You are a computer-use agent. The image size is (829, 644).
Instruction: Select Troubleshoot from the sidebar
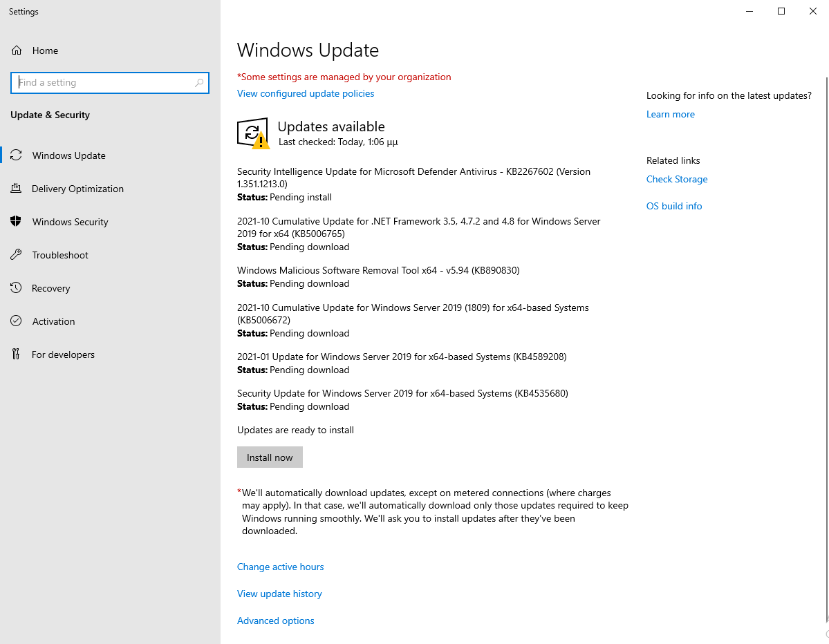tap(60, 255)
